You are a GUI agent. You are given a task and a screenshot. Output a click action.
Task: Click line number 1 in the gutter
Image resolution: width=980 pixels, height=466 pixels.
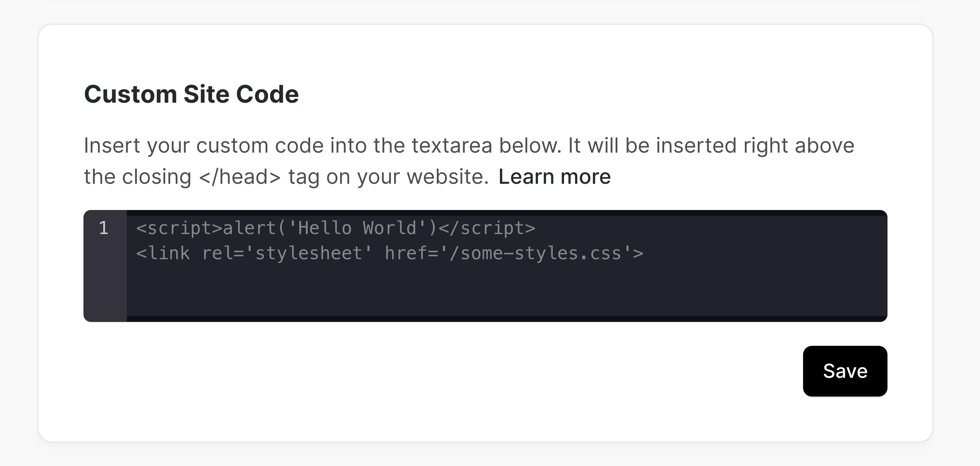(x=104, y=228)
